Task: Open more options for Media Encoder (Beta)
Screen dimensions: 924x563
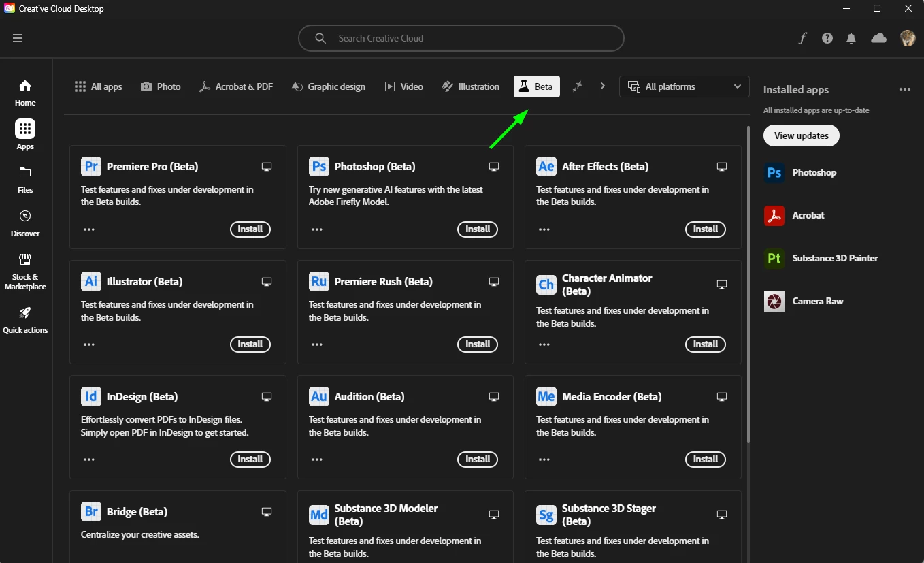Action: [x=544, y=460]
